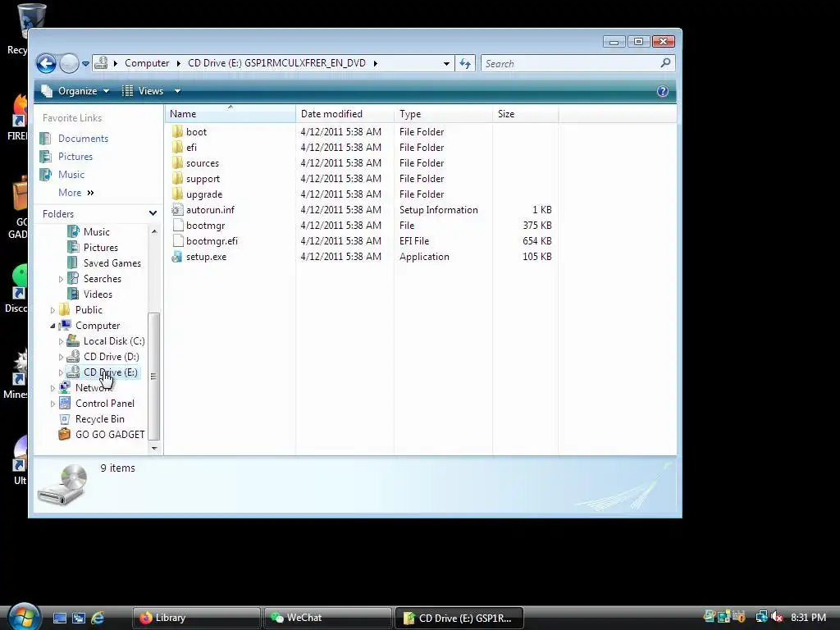Select the support folder icon
840x630 pixels.
point(177,178)
